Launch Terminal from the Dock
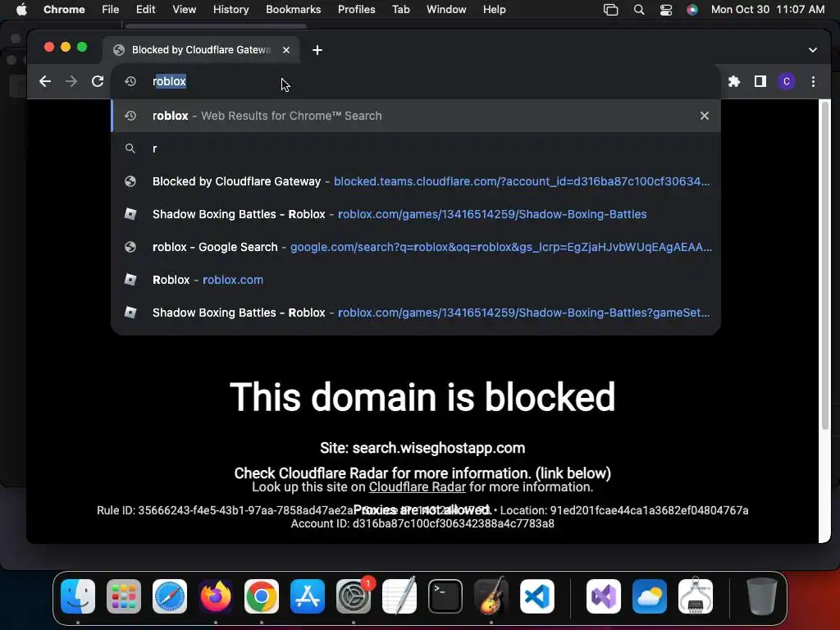 445,596
